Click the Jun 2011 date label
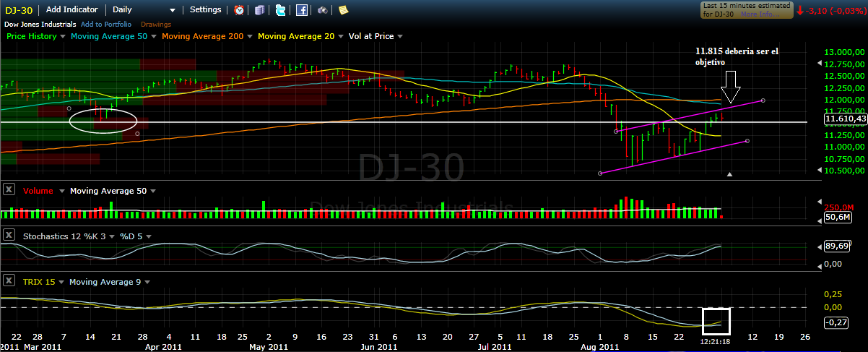868x352 pixels. (378, 347)
